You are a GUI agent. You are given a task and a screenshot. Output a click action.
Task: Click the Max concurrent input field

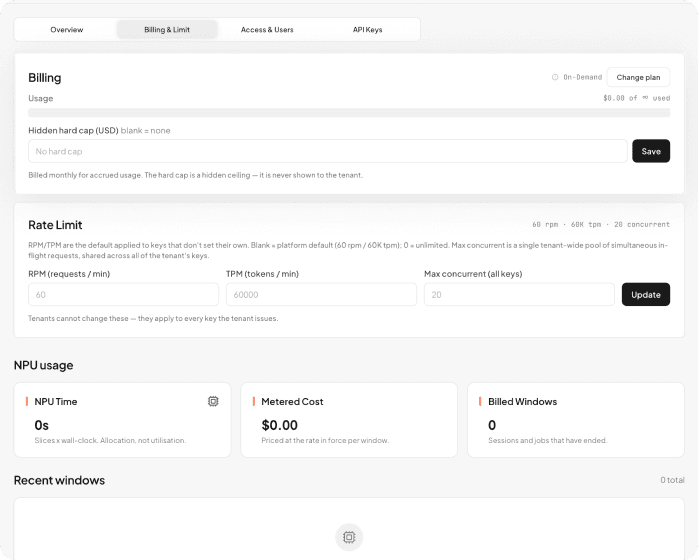pos(519,295)
